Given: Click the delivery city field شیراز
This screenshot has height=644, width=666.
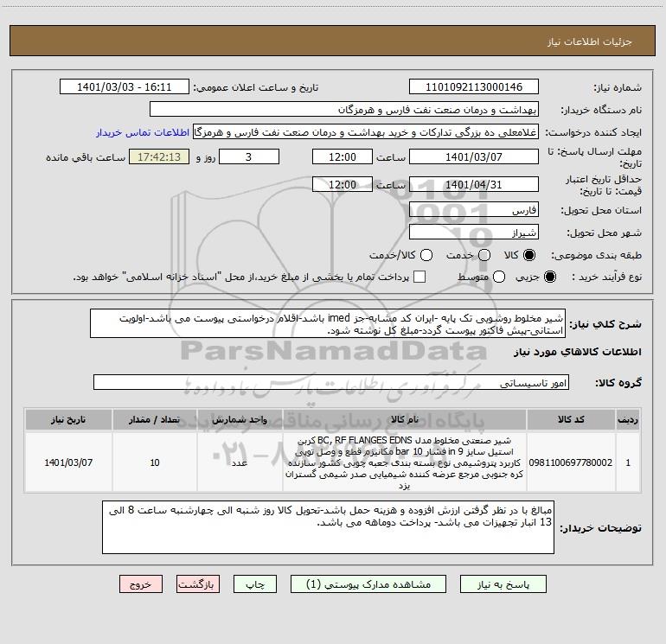Looking at the screenshot, I should pyautogui.click(x=474, y=233).
